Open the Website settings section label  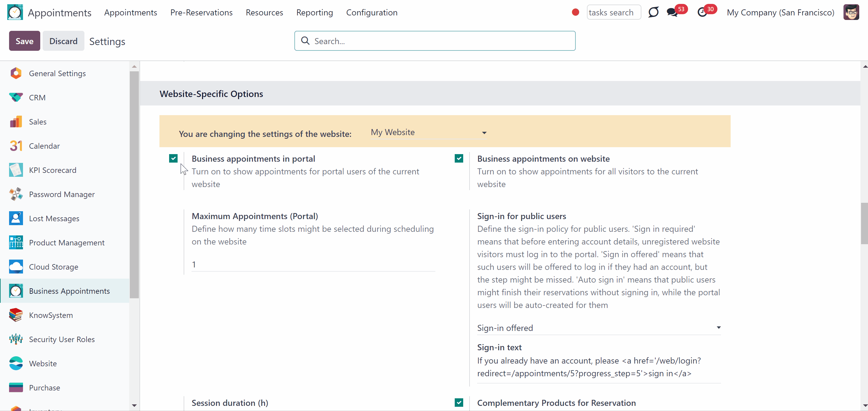coord(43,364)
